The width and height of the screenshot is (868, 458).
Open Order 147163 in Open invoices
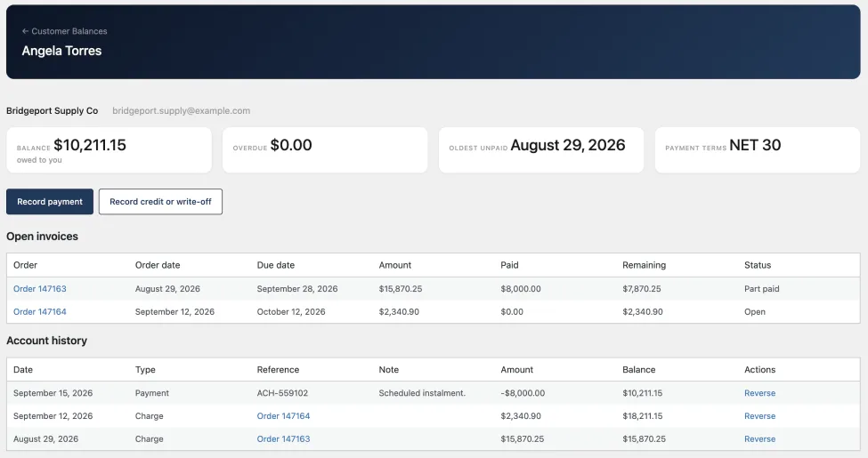(x=40, y=289)
